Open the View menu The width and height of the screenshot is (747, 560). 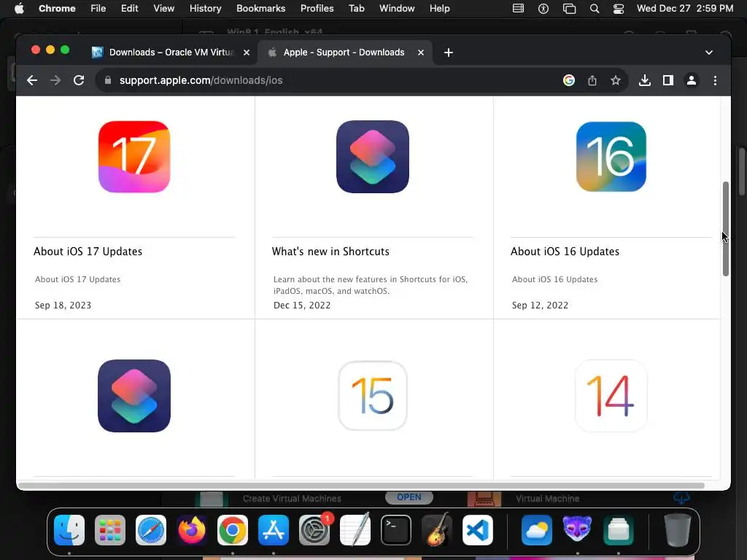(164, 9)
